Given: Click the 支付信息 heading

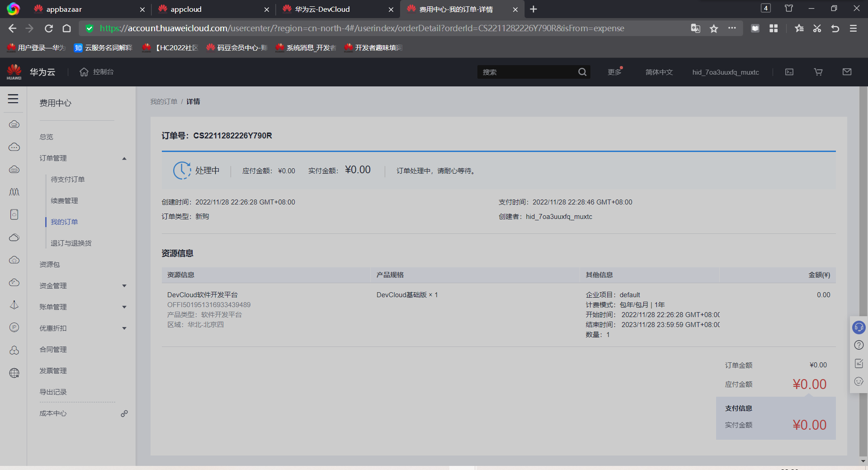Looking at the screenshot, I should pyautogui.click(x=739, y=408).
